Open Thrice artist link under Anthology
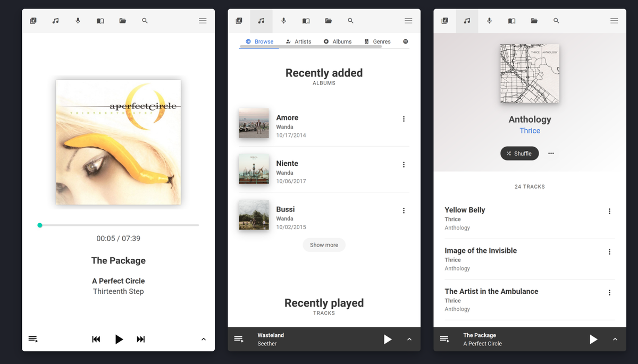This screenshot has width=638, height=364. pyautogui.click(x=530, y=131)
